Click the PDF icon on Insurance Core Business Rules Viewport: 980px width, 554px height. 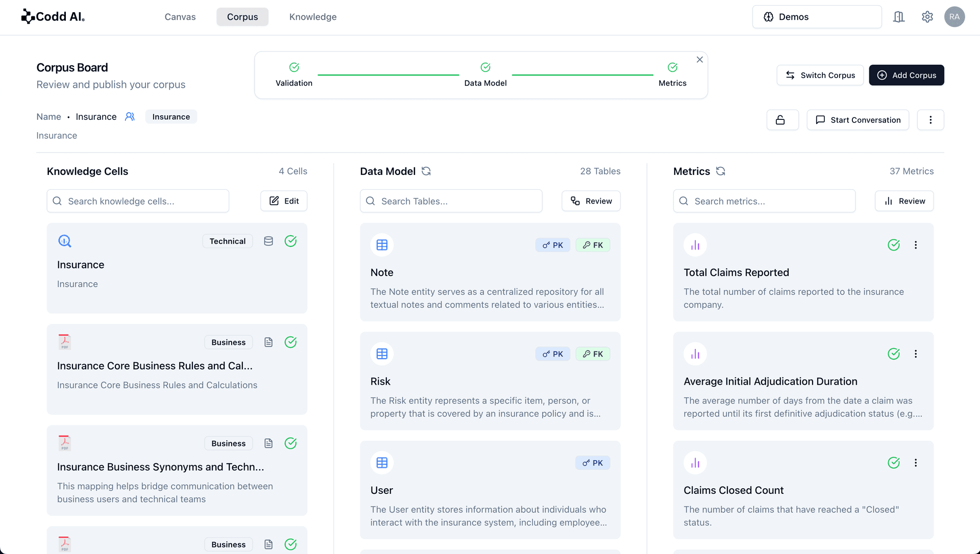click(64, 341)
